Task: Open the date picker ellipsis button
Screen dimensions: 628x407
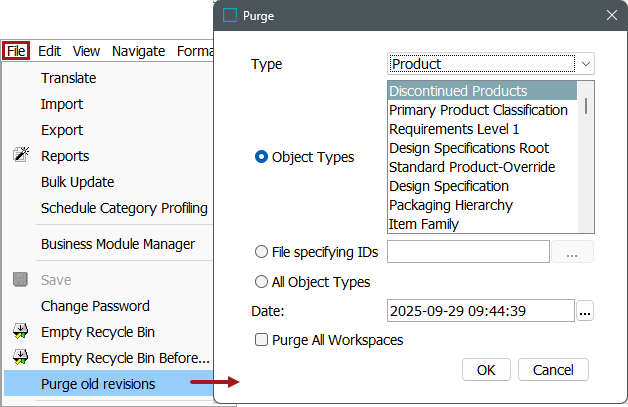Action: point(585,311)
